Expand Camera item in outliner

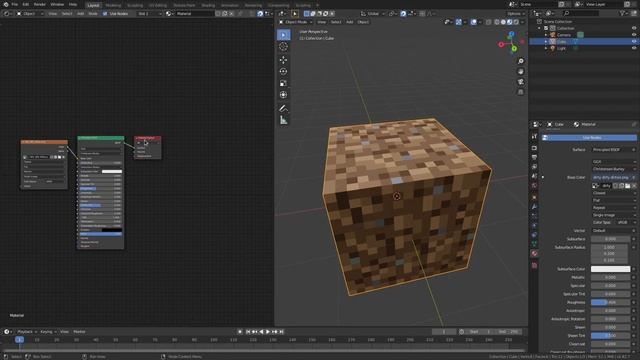point(546,35)
